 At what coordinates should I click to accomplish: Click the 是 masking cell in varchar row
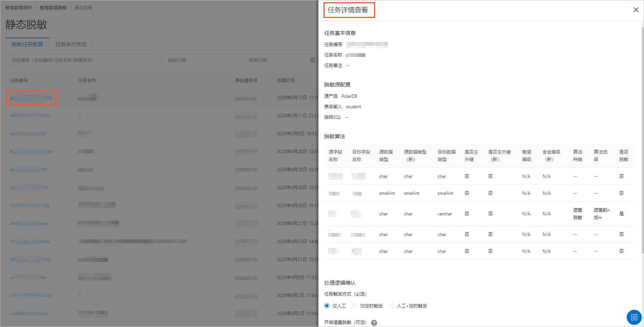coord(622,214)
